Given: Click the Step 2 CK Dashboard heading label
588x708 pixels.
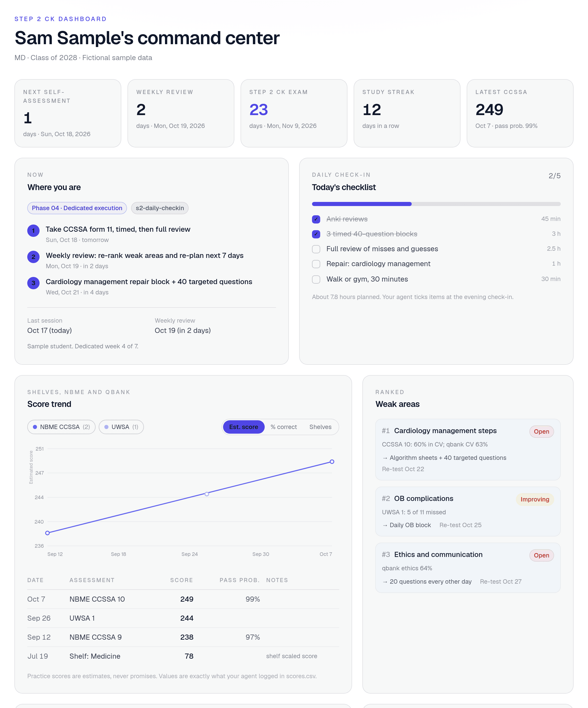Looking at the screenshot, I should (x=60, y=19).
